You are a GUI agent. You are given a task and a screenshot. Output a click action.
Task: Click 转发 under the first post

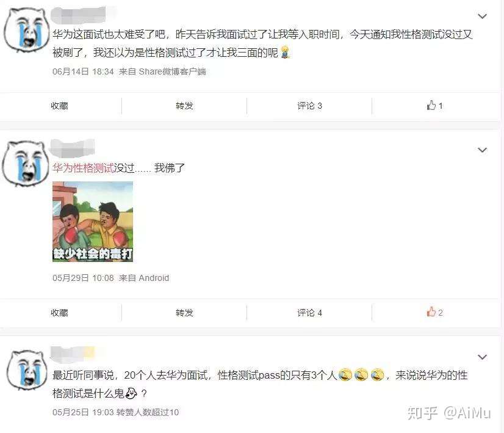click(x=184, y=106)
